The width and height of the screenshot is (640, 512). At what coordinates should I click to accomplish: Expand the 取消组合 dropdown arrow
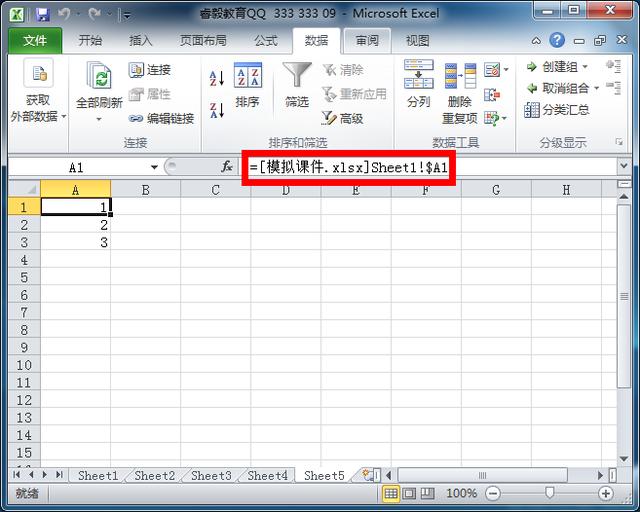[596, 88]
